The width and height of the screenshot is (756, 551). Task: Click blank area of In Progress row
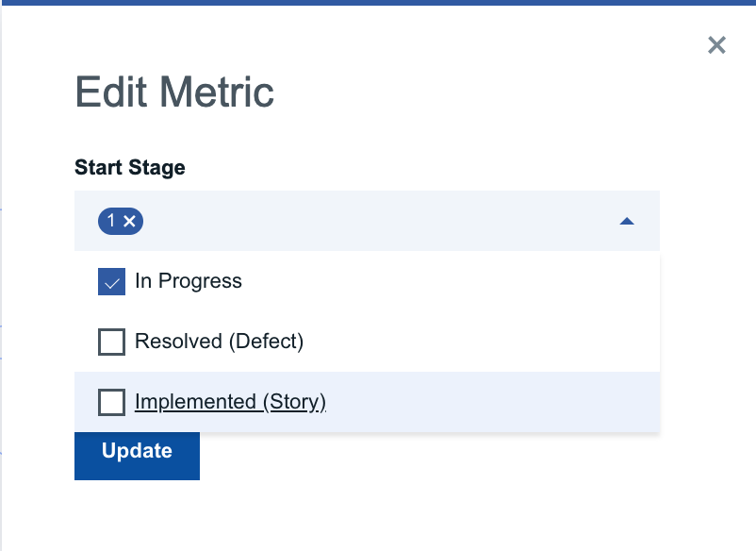tap(451, 281)
